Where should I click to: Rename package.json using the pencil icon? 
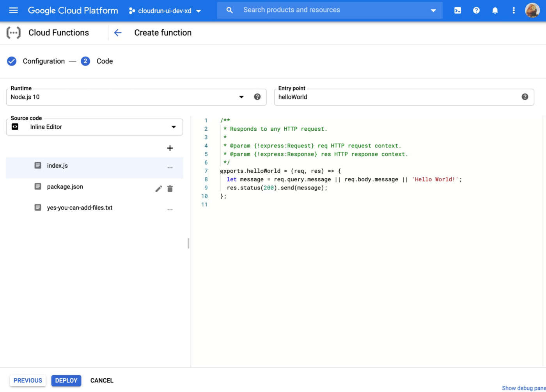158,189
